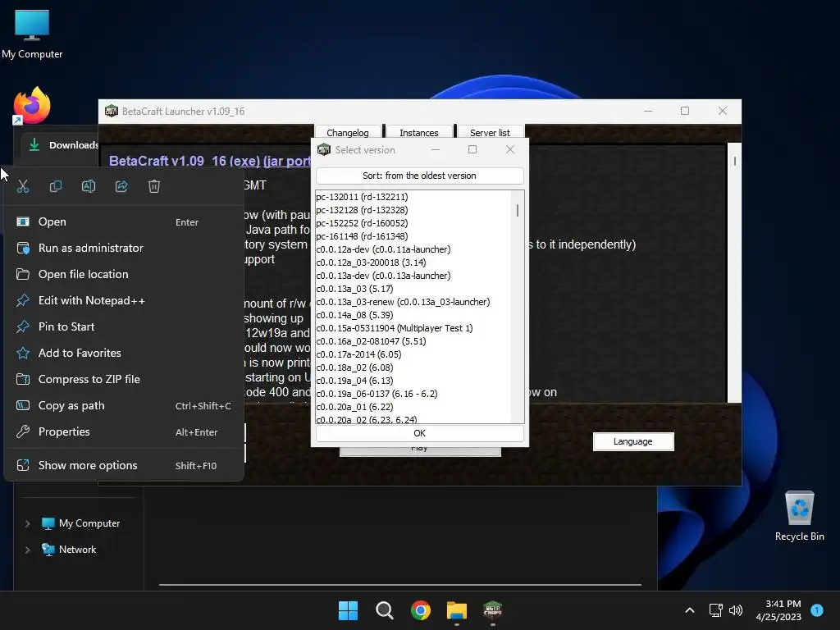
Task: Open taskbar Search
Action: [384, 610]
